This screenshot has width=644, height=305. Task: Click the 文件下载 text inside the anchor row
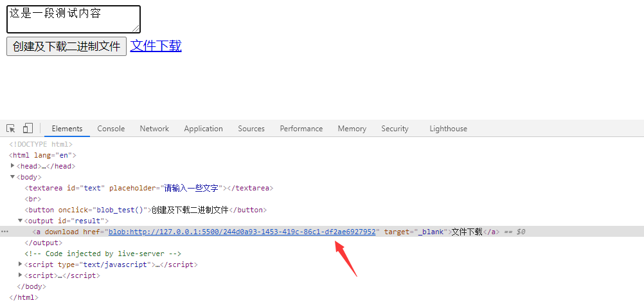coord(467,232)
